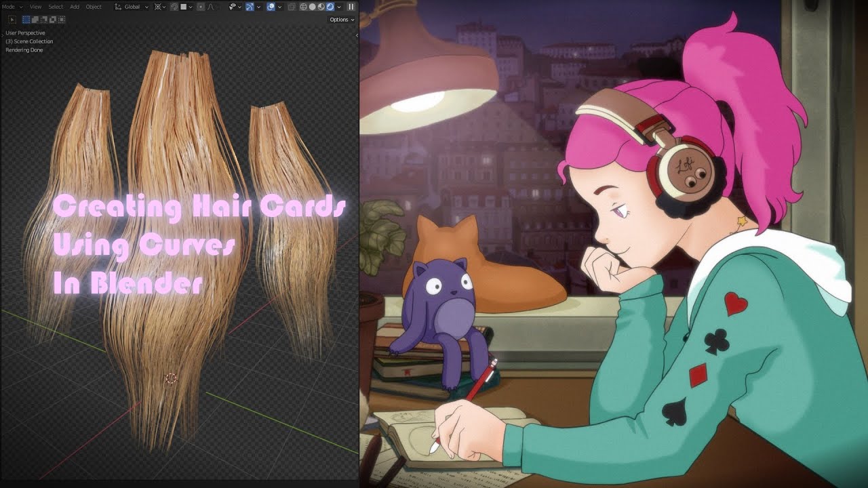Viewport: 868px width, 488px height.
Task: Switch to material preview shading
Action: pyautogui.click(x=321, y=7)
